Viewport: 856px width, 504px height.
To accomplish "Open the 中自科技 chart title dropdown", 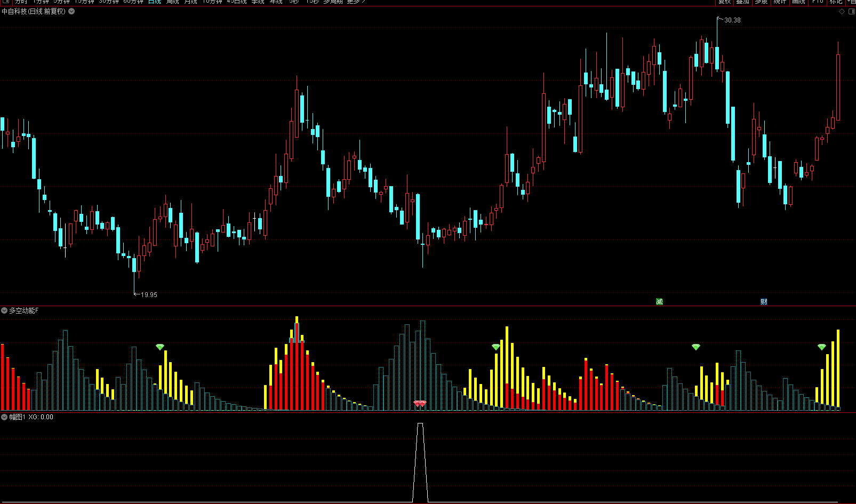I will click(71, 11).
